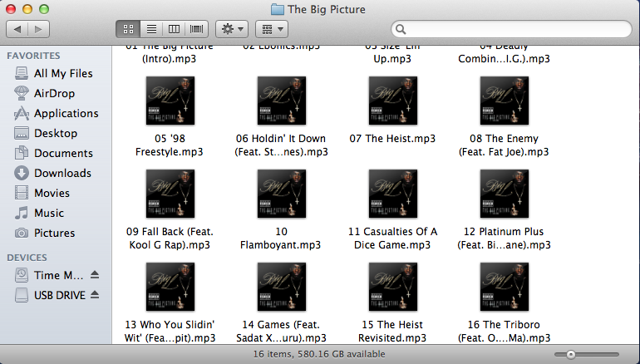Open All My Files in sidebar

56,73
